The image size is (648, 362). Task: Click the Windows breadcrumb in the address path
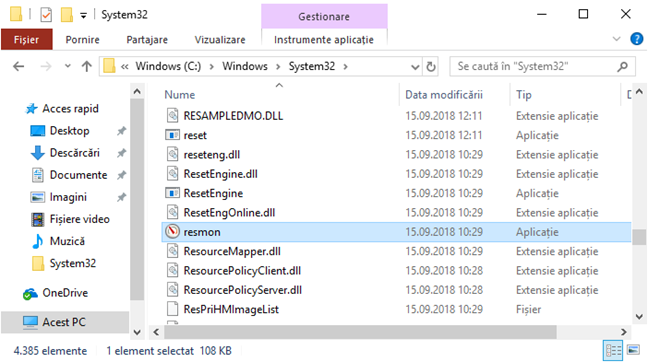(245, 66)
